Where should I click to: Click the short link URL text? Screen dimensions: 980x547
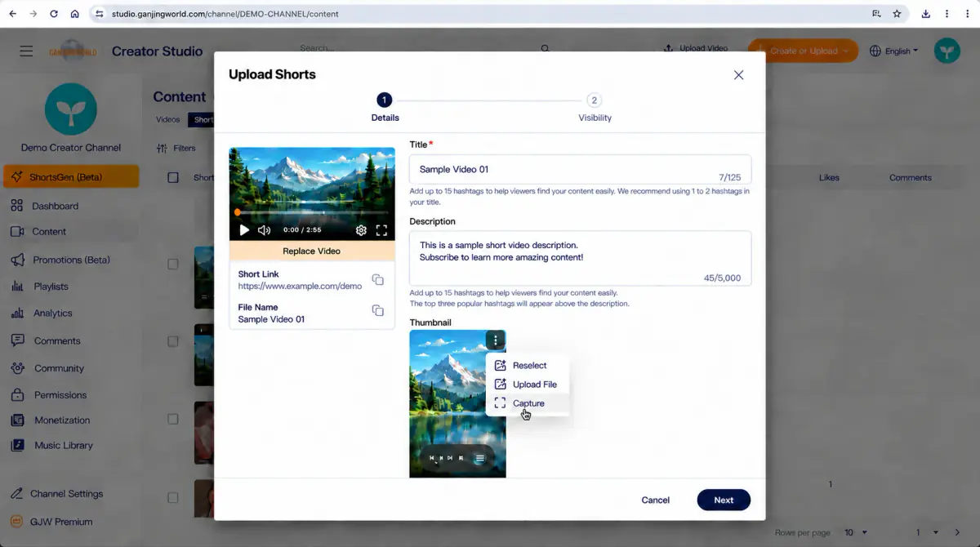[300, 287]
